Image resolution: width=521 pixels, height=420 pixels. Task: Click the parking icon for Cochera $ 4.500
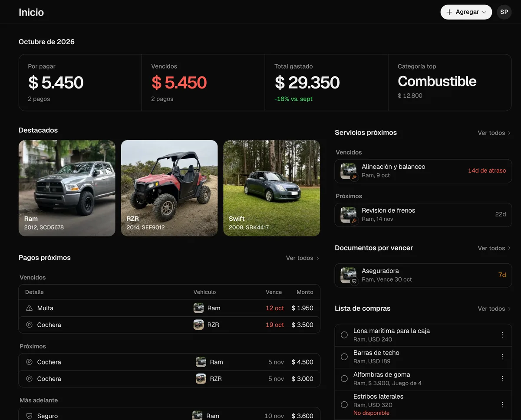click(29, 362)
